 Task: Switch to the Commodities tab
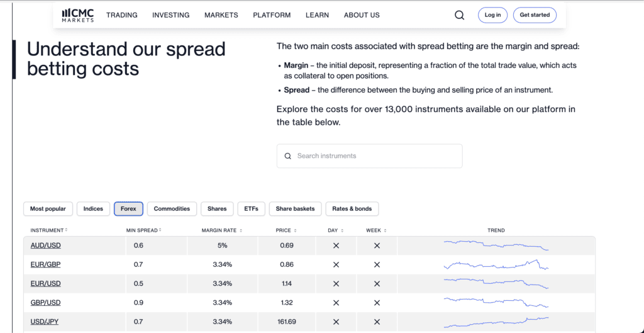pyautogui.click(x=172, y=209)
